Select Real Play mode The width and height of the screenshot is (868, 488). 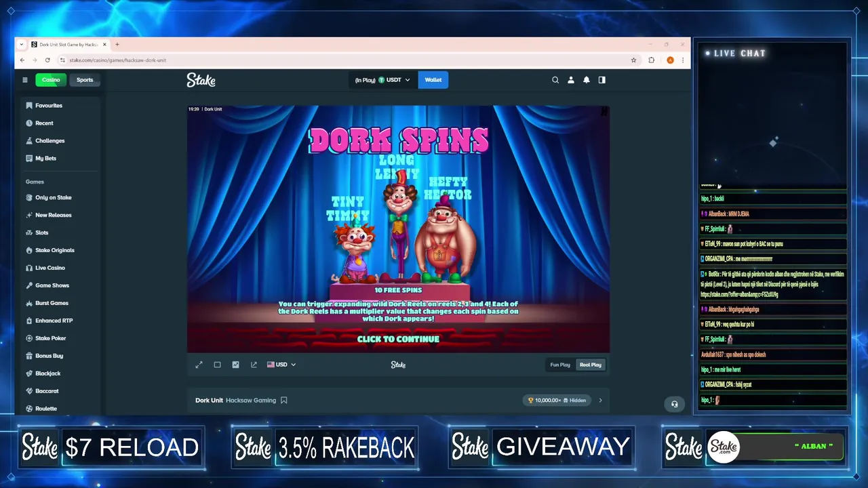coord(590,365)
